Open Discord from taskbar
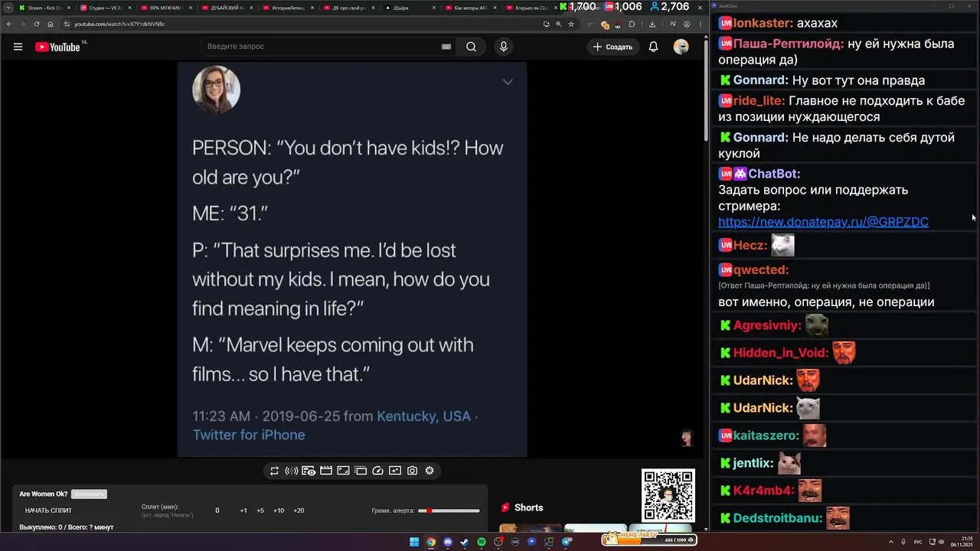Screen dimensions: 980x551 click(448, 542)
